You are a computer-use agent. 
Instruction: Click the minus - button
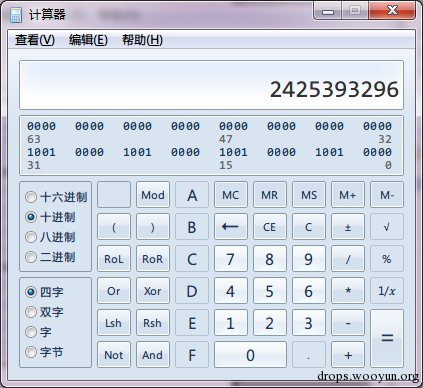point(348,323)
